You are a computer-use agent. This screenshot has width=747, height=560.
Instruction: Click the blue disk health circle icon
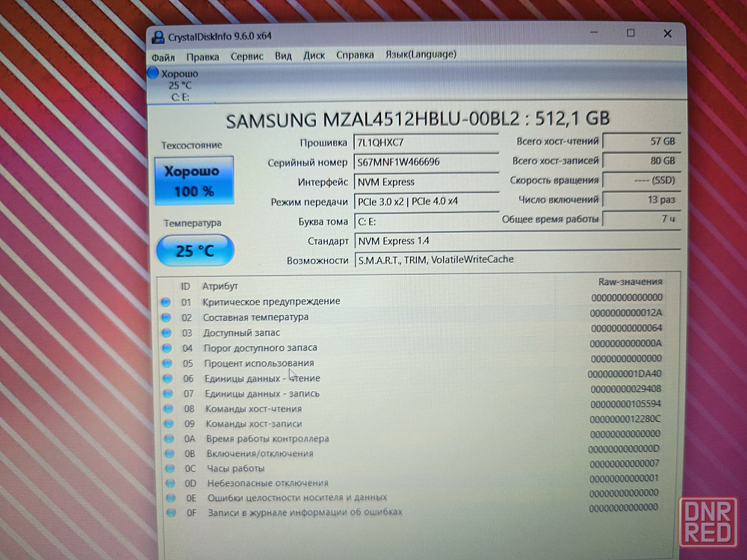coord(153,73)
